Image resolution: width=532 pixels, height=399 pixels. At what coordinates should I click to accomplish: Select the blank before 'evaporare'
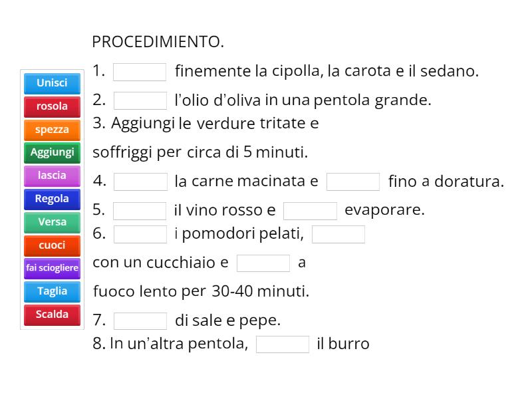tap(310, 211)
